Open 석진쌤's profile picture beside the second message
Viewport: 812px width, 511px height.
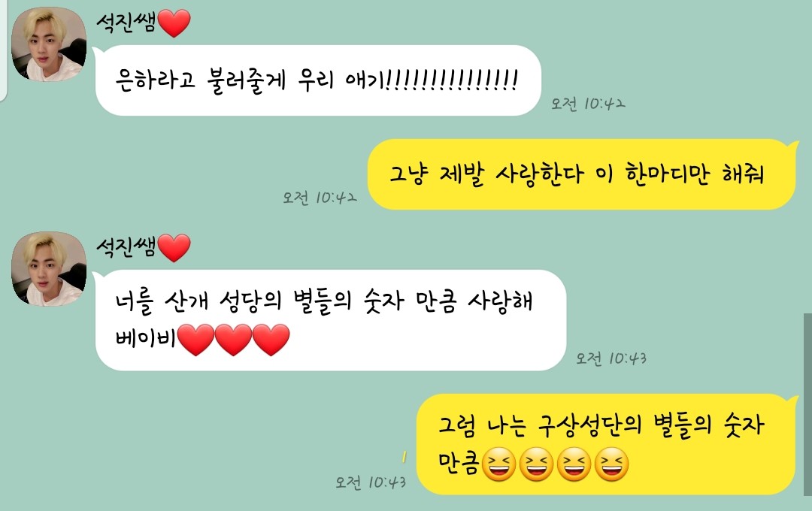point(49,269)
